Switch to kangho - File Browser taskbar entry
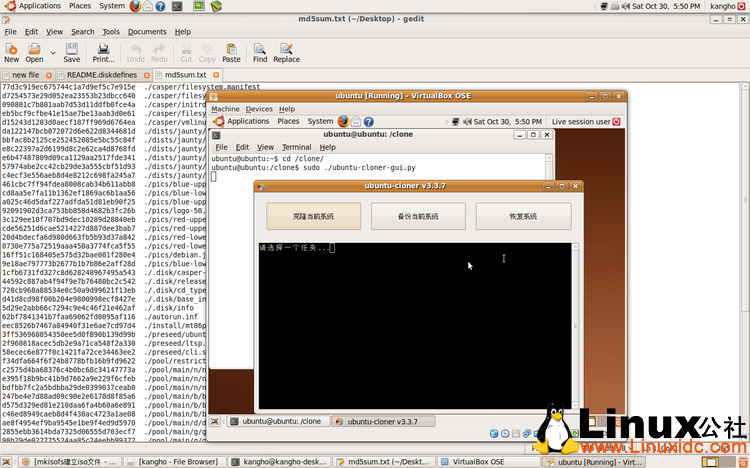This screenshot has width=750, height=468. pyautogui.click(x=173, y=462)
